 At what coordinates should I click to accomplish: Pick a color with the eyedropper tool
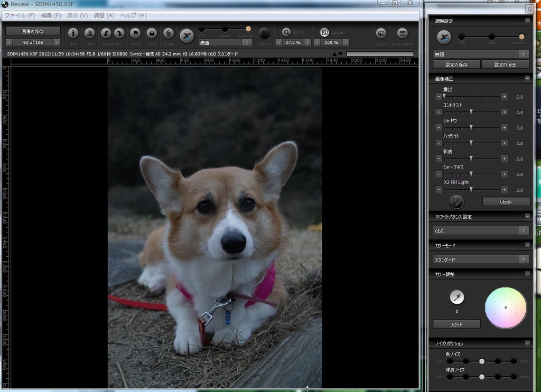pyautogui.click(x=457, y=297)
